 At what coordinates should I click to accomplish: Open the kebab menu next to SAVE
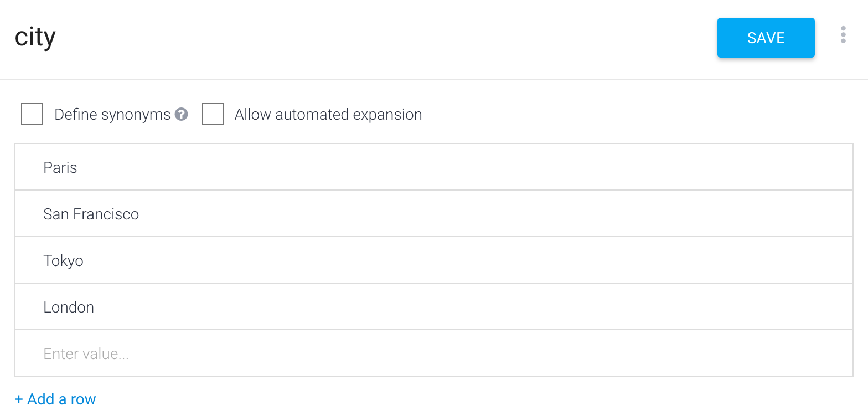[x=843, y=34]
